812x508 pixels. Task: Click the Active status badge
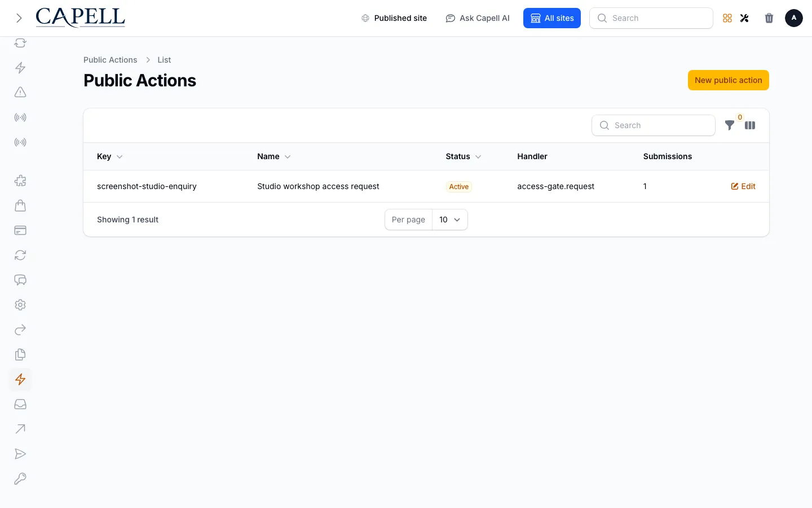click(x=459, y=187)
